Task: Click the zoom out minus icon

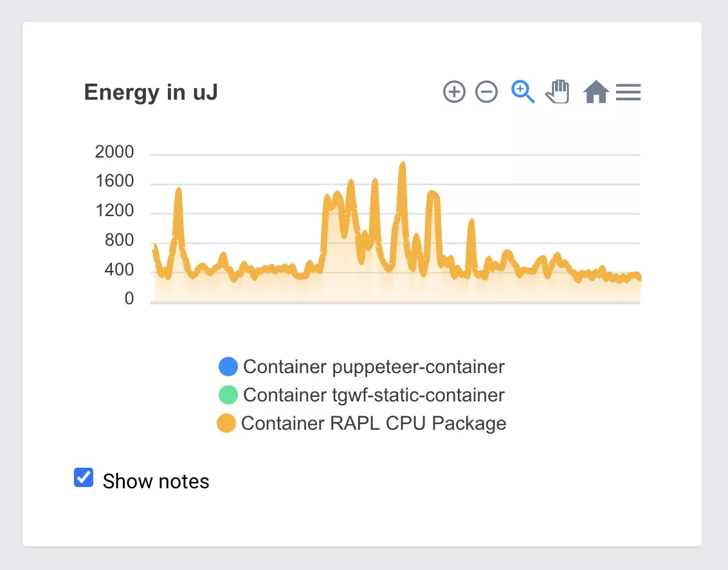Action: point(486,91)
